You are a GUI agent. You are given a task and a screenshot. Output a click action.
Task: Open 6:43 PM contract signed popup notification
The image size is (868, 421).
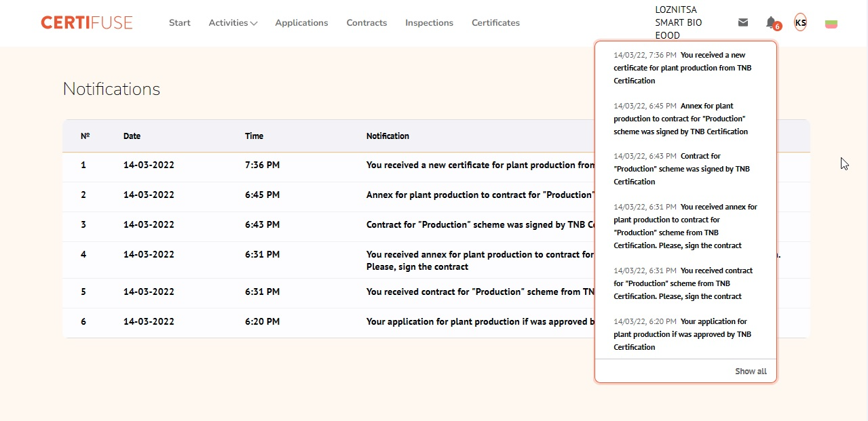pyautogui.click(x=684, y=169)
